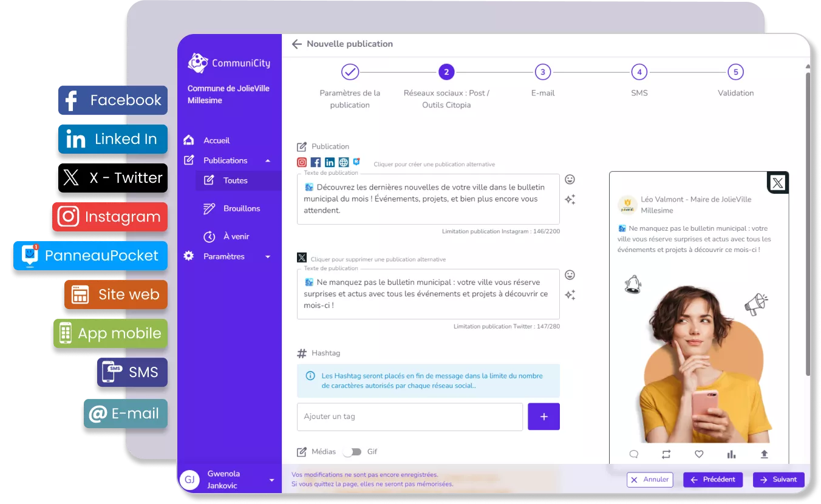Click step 2 Réseaux sociaux circle
Viewport: 821px width, 504px height.
tap(446, 72)
